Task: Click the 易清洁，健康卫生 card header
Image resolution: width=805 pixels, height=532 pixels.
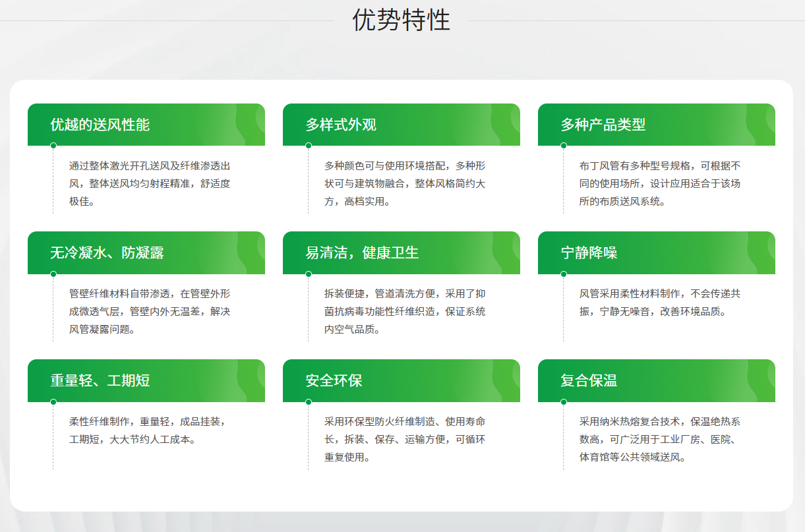Action: [x=401, y=252]
